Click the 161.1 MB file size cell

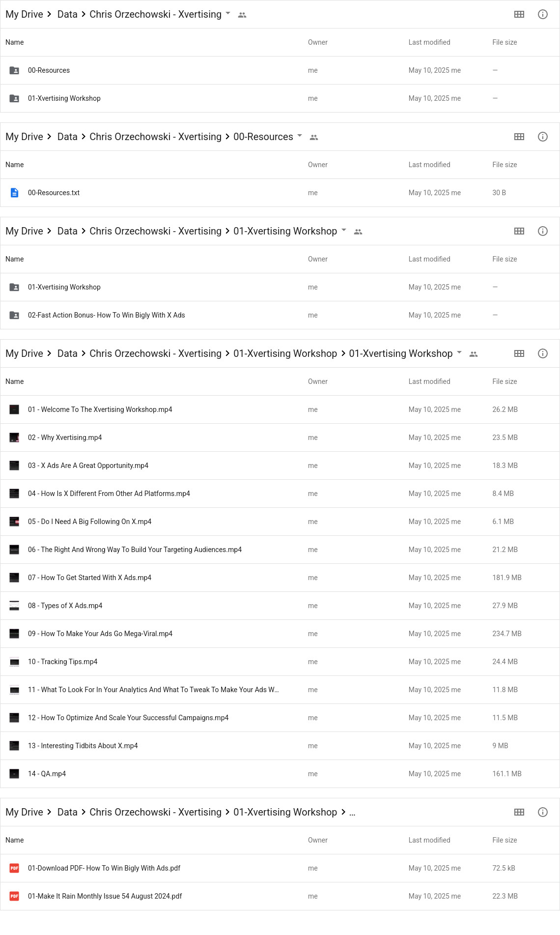(x=507, y=774)
